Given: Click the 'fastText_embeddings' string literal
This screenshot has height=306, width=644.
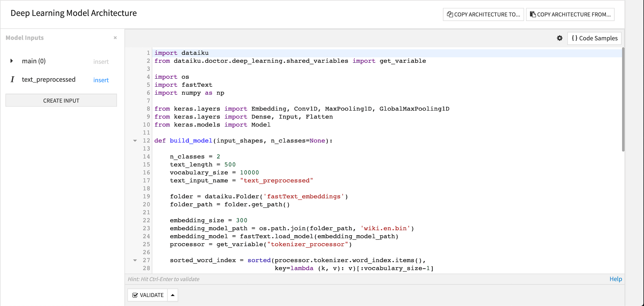Looking at the screenshot, I should tap(304, 197).
